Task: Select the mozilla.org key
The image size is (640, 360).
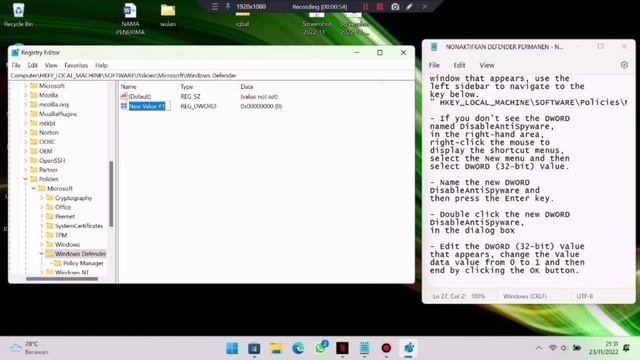Action: click(x=53, y=104)
